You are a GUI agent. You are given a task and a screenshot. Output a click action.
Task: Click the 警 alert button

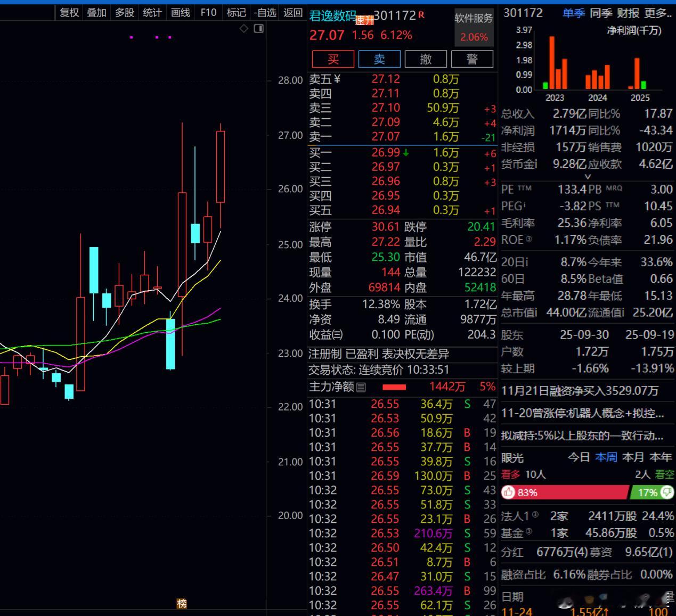tap(472, 59)
